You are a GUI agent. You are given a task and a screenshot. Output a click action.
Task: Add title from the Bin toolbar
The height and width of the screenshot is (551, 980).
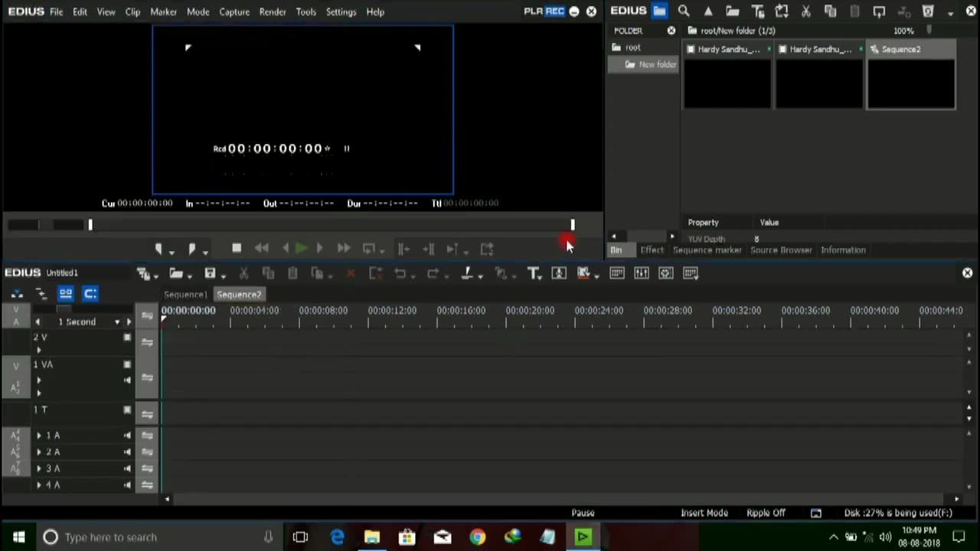(757, 11)
